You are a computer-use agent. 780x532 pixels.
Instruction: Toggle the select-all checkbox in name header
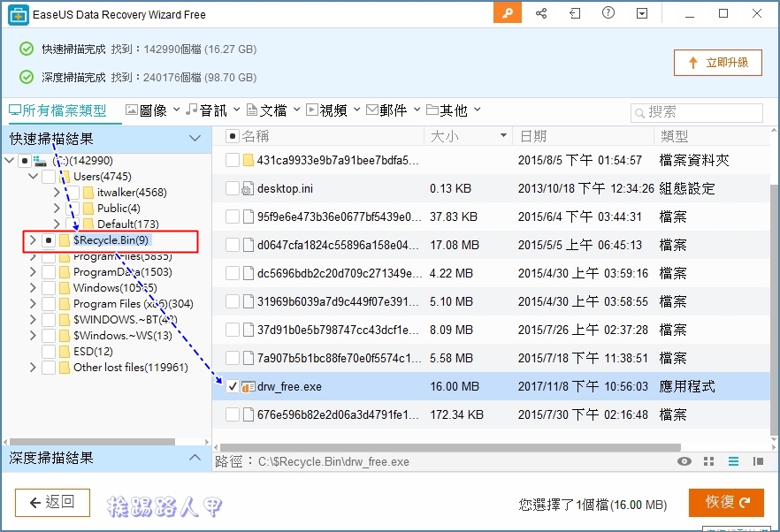[233, 136]
